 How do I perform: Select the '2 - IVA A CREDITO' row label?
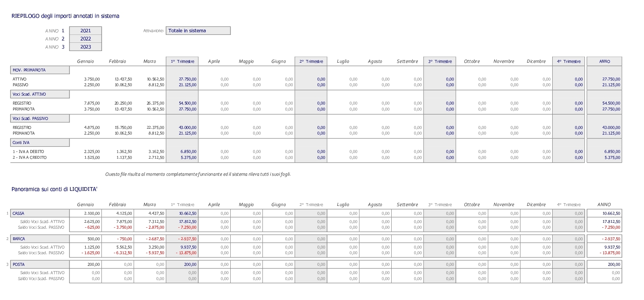(x=30, y=157)
